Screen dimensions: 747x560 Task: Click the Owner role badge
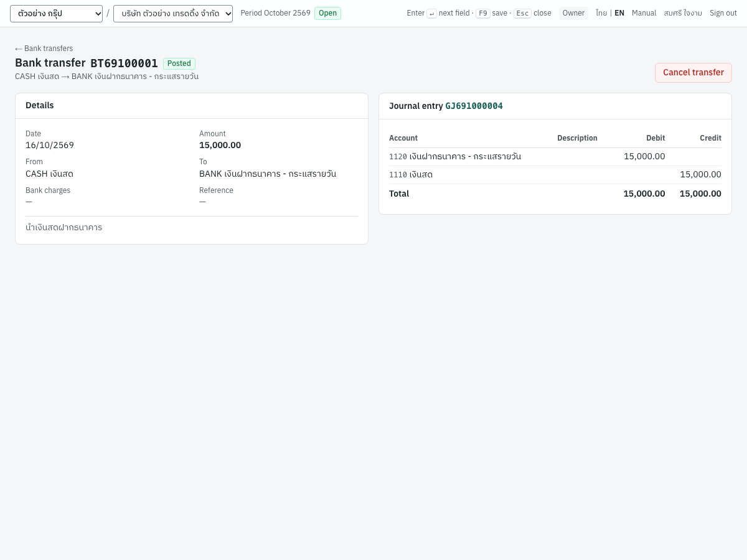click(573, 13)
